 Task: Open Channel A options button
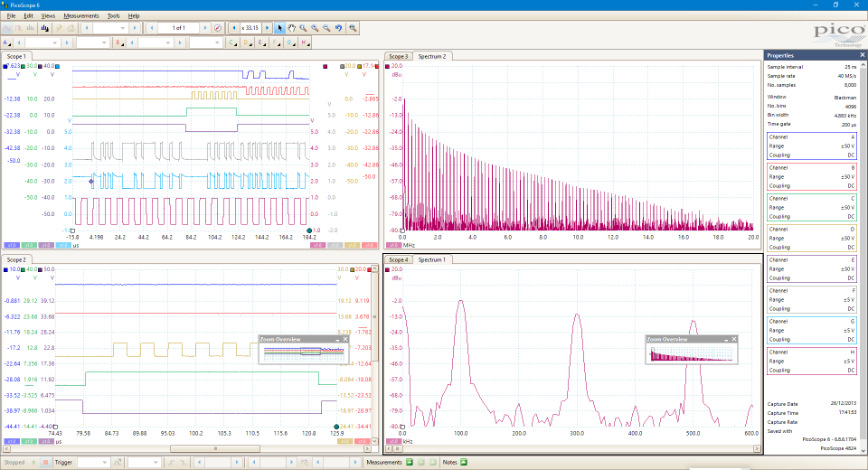[x=6, y=42]
